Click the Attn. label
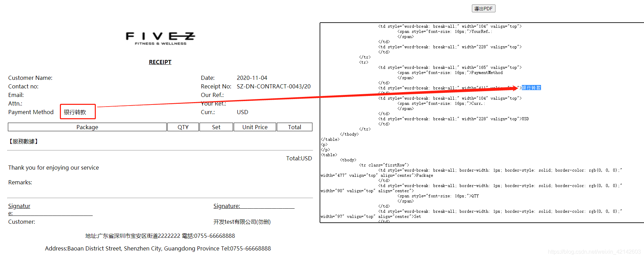The image size is (644, 258). (x=15, y=103)
